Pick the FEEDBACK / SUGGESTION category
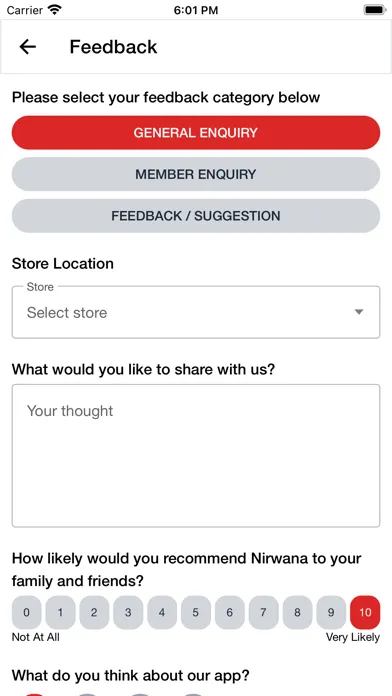The height and width of the screenshot is (696, 392). 196,216
